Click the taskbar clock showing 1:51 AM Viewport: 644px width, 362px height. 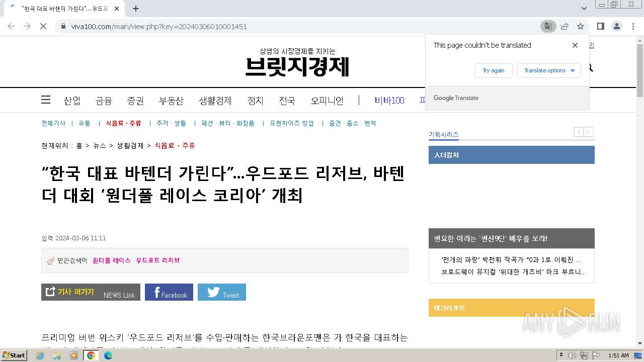click(x=618, y=355)
